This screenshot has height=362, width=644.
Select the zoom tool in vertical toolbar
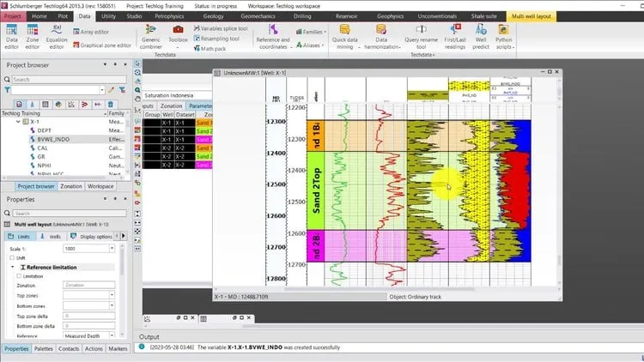coord(137,73)
